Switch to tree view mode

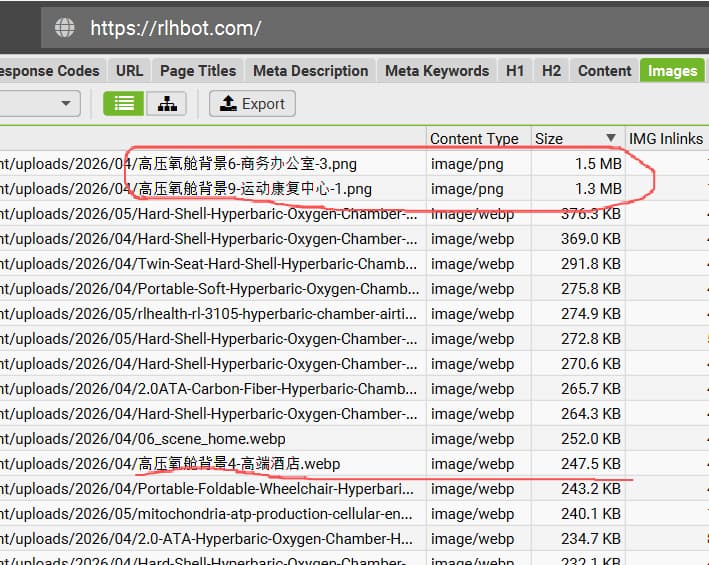[x=167, y=104]
